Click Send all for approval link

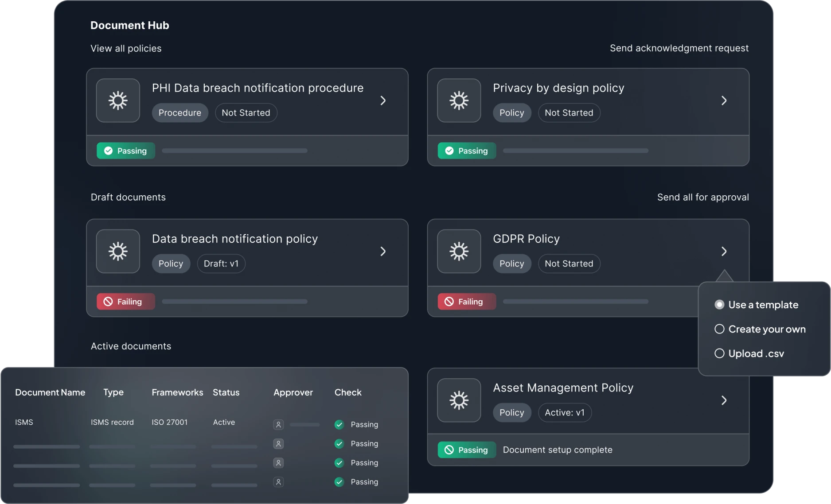point(703,198)
